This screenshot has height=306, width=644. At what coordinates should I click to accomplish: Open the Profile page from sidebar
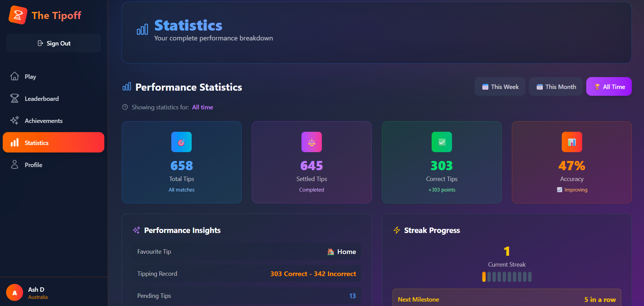(33, 165)
